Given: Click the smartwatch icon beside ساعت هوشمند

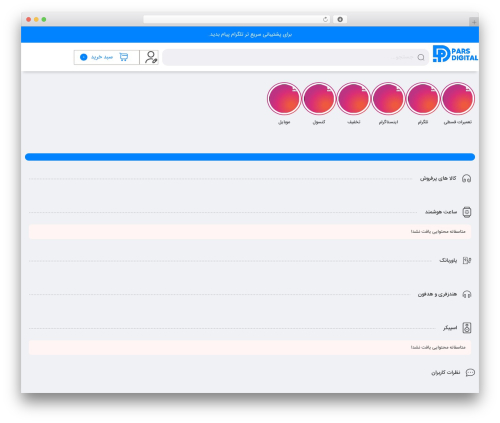Looking at the screenshot, I should point(467,212).
